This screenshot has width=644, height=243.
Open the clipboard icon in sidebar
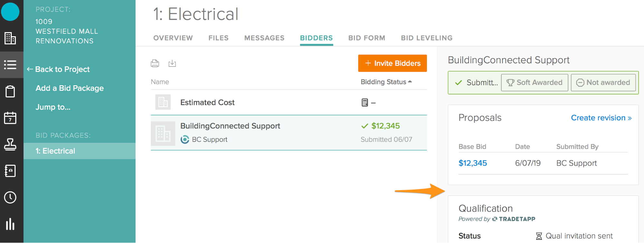point(10,91)
